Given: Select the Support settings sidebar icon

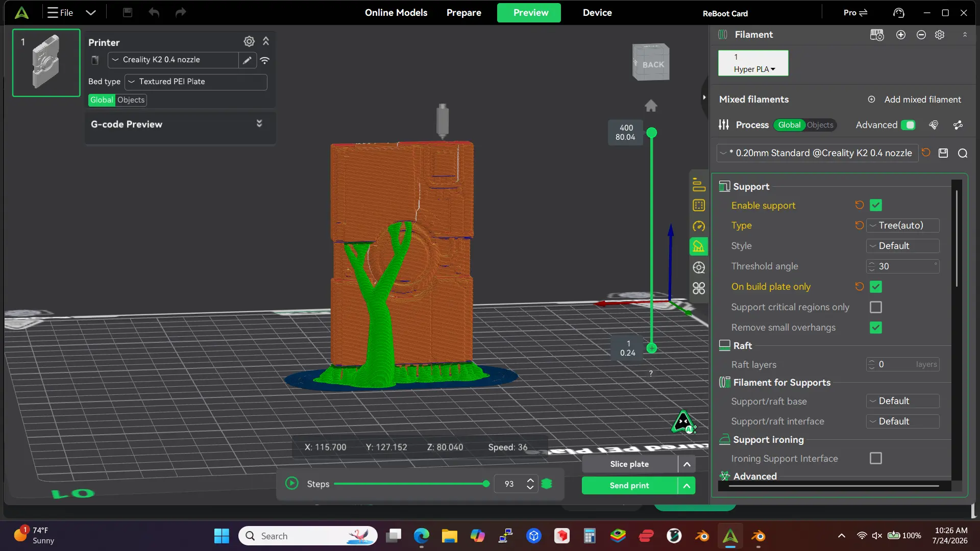Looking at the screenshot, I should (699, 247).
